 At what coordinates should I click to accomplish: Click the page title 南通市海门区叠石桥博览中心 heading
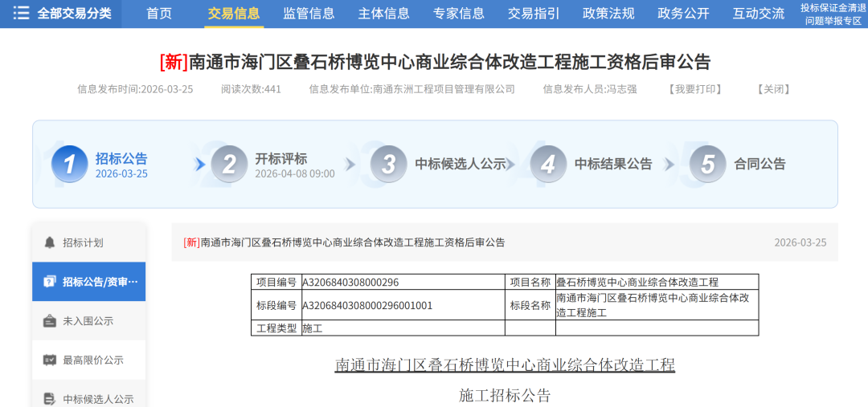pos(435,63)
